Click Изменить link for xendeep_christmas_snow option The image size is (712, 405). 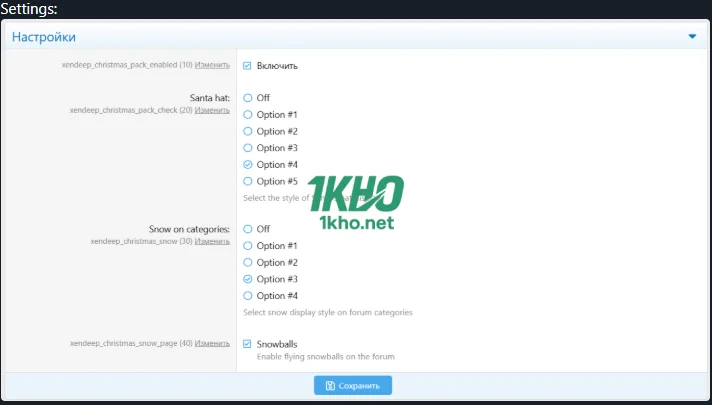coord(212,242)
